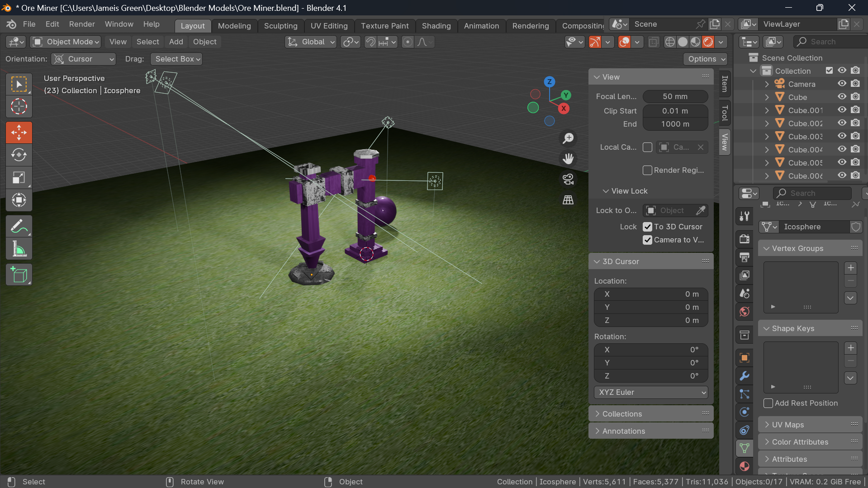This screenshot has height=488, width=868.
Task: Open Global transform orientation dropdown
Action: point(311,42)
